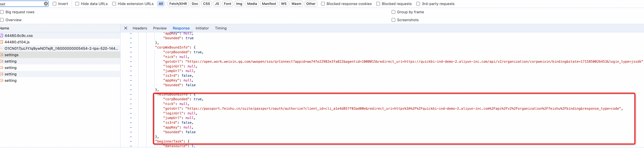Toggle Hide data URLs checkbox

(77, 4)
